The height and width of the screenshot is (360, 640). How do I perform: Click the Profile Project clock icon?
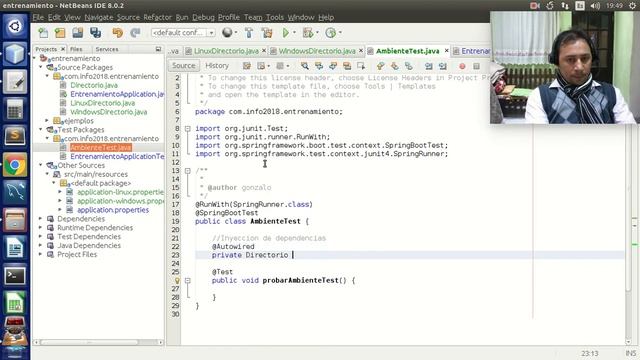tap(331, 33)
